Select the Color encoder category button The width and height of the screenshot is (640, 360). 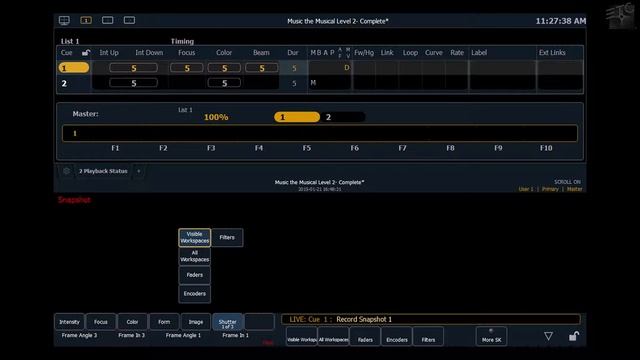click(x=132, y=322)
